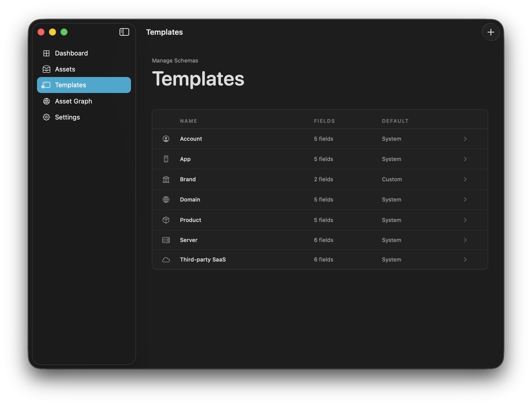Select the Domain globe icon
This screenshot has height=406, width=532.
(x=166, y=199)
